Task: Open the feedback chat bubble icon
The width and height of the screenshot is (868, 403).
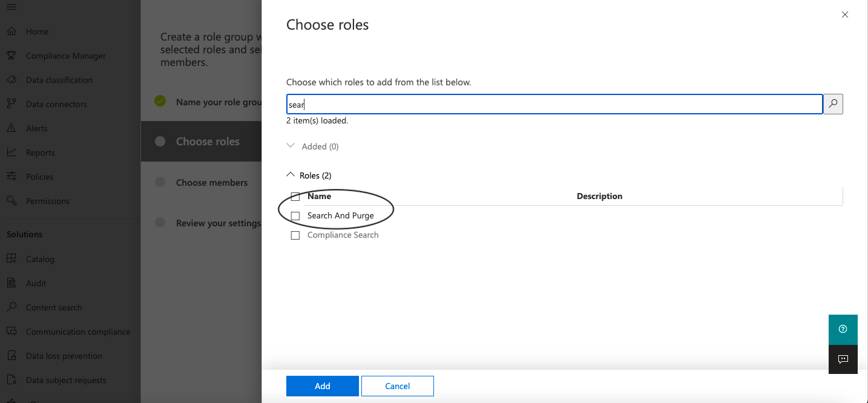Action: click(x=843, y=359)
